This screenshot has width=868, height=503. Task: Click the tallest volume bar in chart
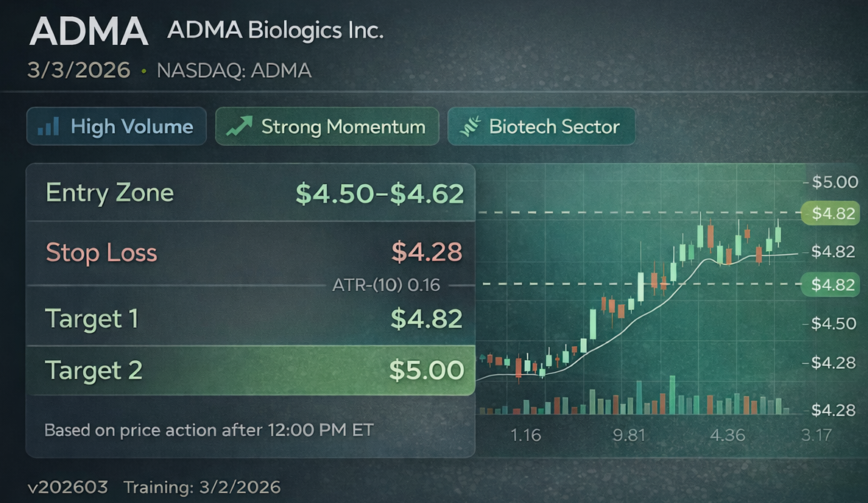coord(672,395)
